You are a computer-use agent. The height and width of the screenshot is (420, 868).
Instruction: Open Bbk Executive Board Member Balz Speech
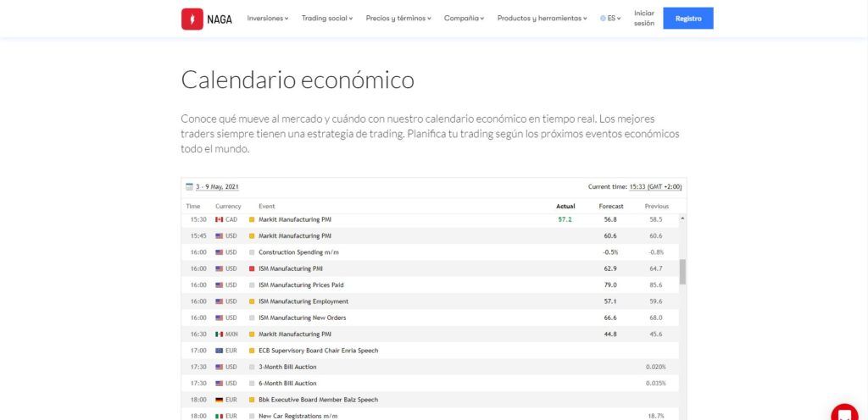pos(319,400)
